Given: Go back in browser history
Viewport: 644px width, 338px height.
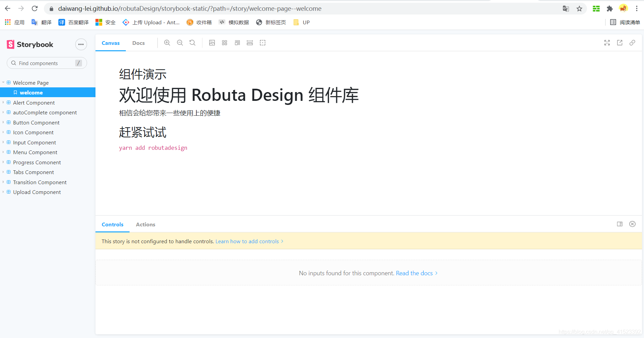Looking at the screenshot, I should pos(8,8).
